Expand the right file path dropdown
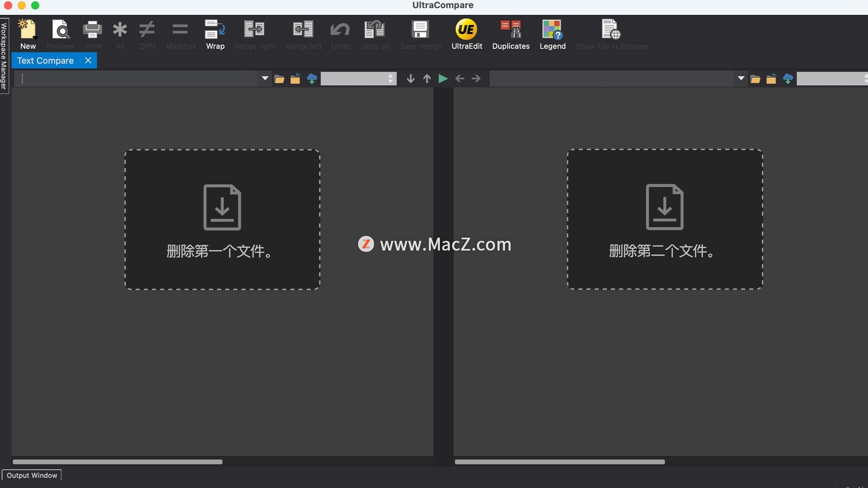The width and height of the screenshot is (868, 488). click(x=741, y=79)
